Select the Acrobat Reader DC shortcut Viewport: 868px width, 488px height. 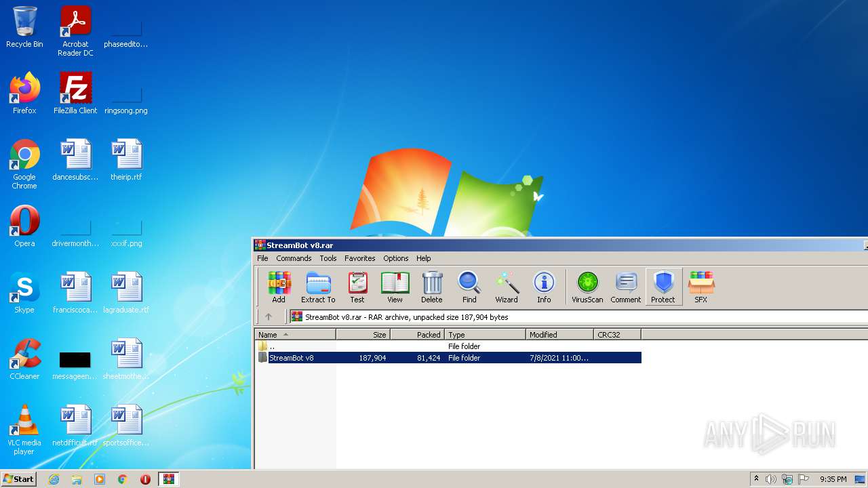coord(75,30)
